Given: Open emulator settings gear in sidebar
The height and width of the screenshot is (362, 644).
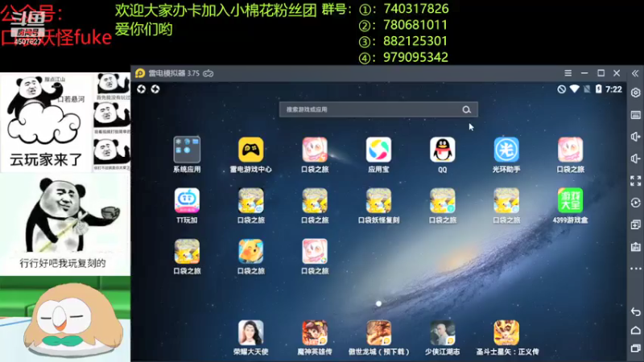Looking at the screenshot, I should tap(635, 93).
